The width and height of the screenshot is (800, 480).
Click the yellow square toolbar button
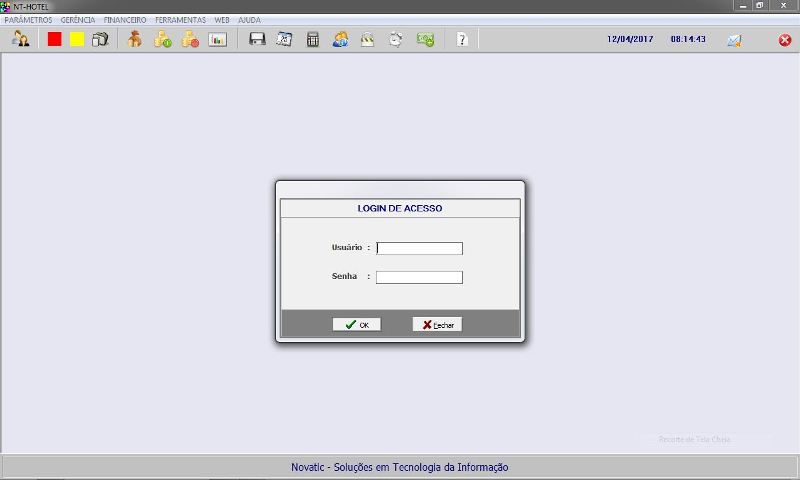tap(77, 40)
